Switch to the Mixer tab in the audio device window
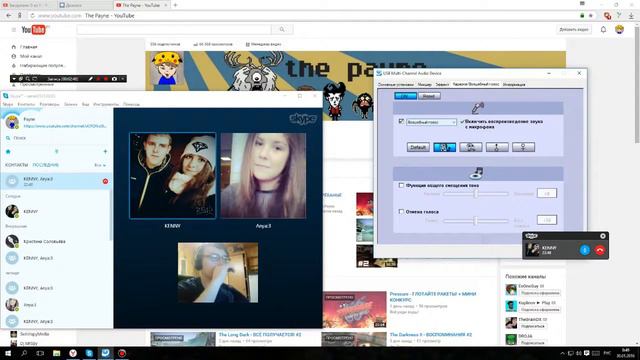The width and height of the screenshot is (640, 360). click(424, 84)
